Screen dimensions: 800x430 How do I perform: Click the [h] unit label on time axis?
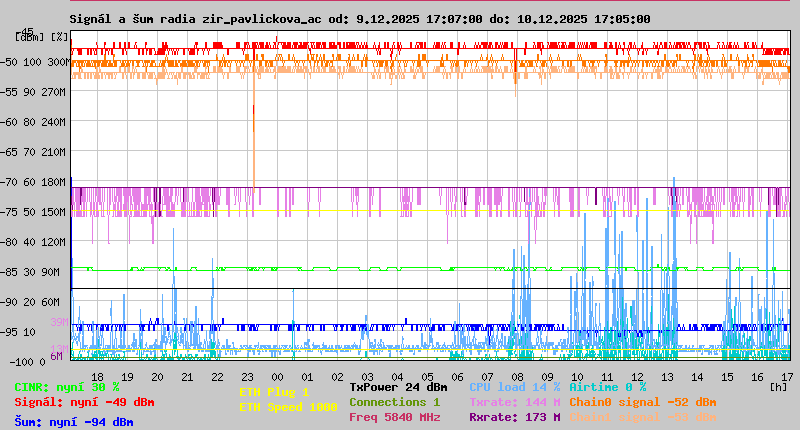[x=778, y=386]
